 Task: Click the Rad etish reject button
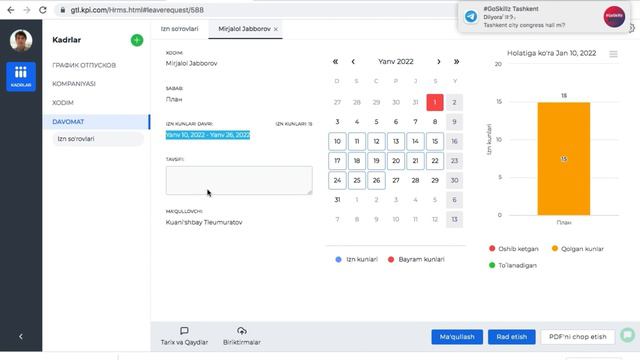pos(511,337)
